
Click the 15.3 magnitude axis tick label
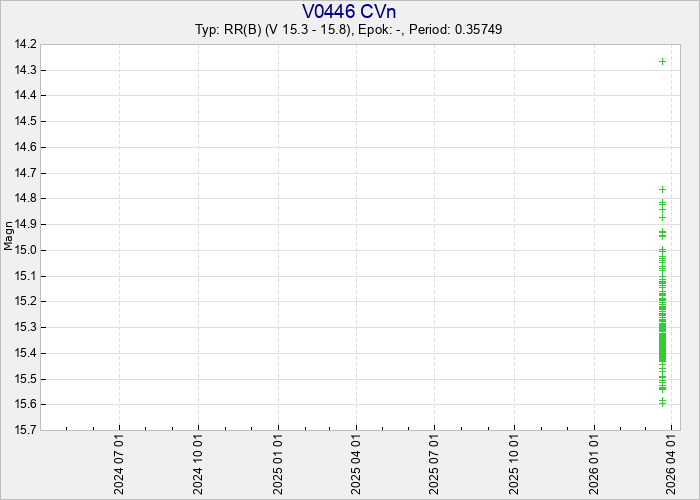click(26, 327)
